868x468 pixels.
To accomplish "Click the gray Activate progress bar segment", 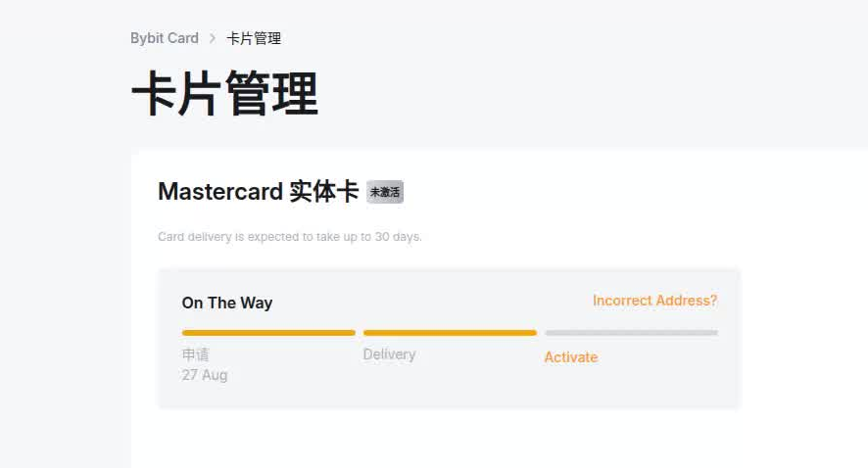I will [x=631, y=333].
